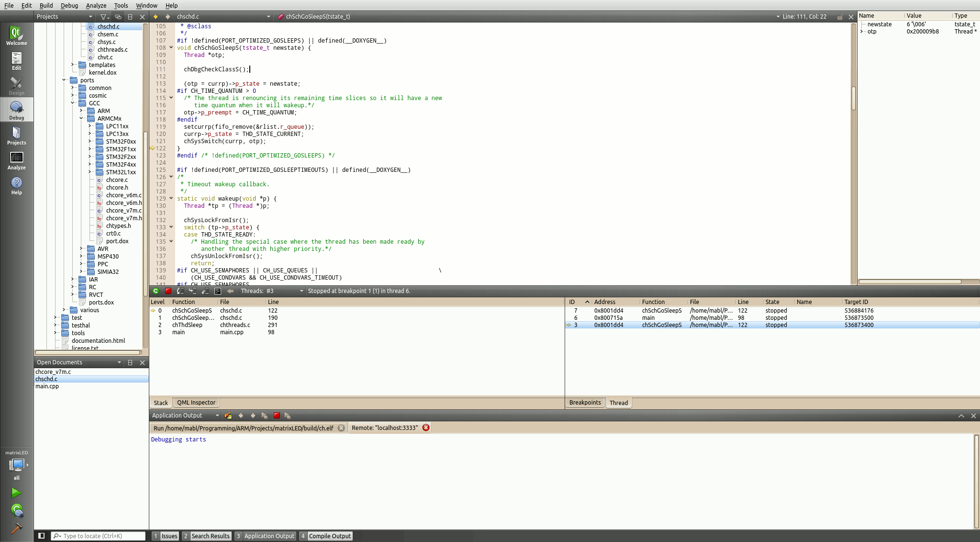Click the Start Debugging button

(x=17, y=511)
